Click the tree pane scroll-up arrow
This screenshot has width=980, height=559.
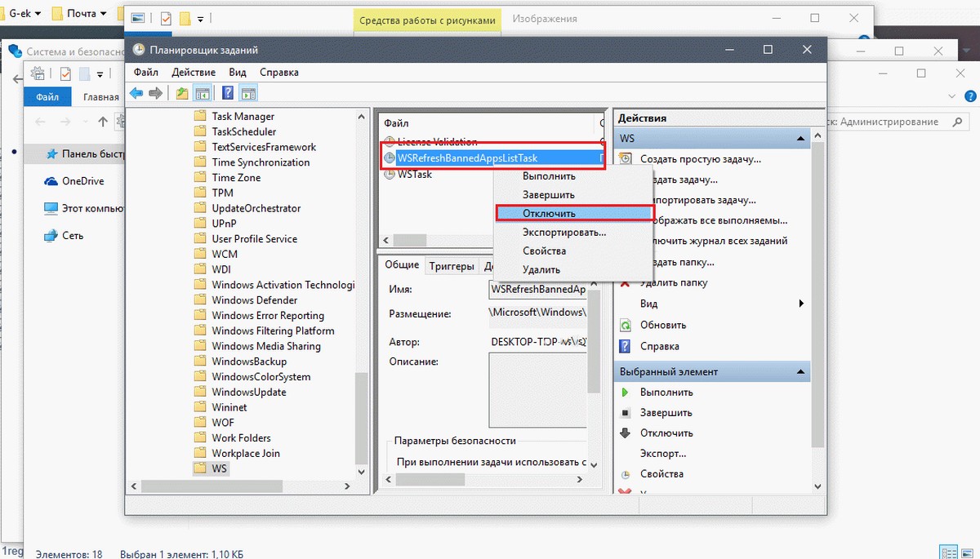[363, 117]
